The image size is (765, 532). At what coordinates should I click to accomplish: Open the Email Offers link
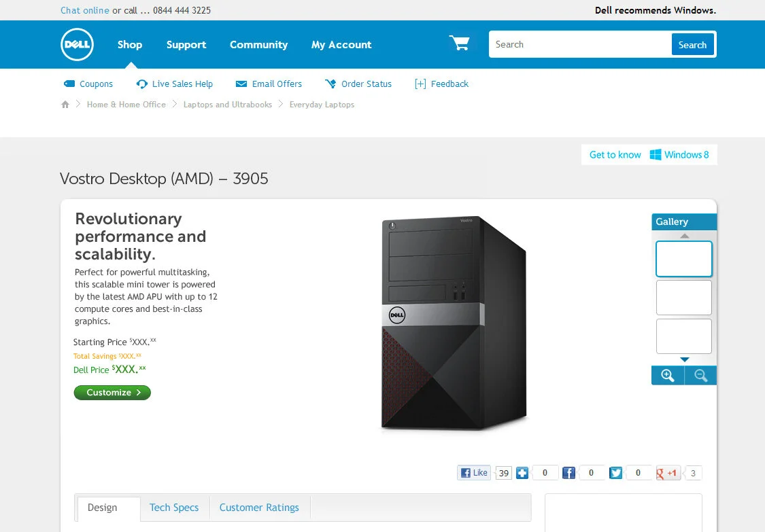coord(277,84)
